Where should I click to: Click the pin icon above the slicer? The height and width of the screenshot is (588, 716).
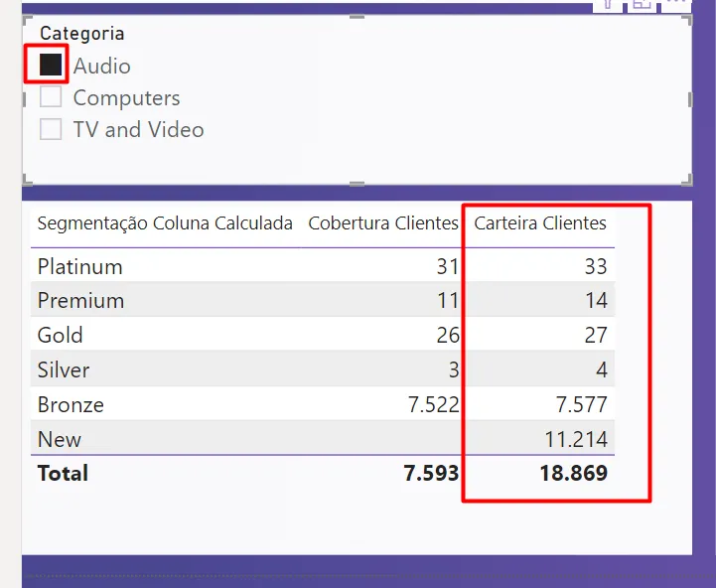[607, 3]
